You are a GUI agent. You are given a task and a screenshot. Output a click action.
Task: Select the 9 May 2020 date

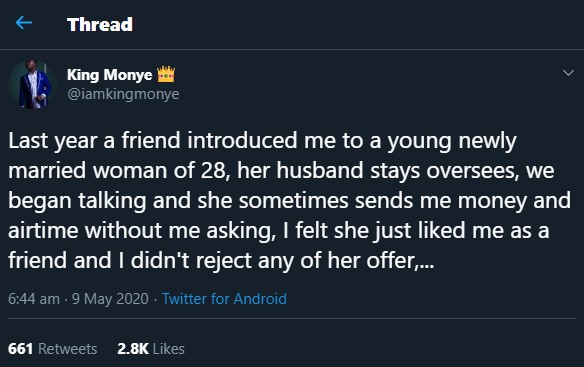110,299
